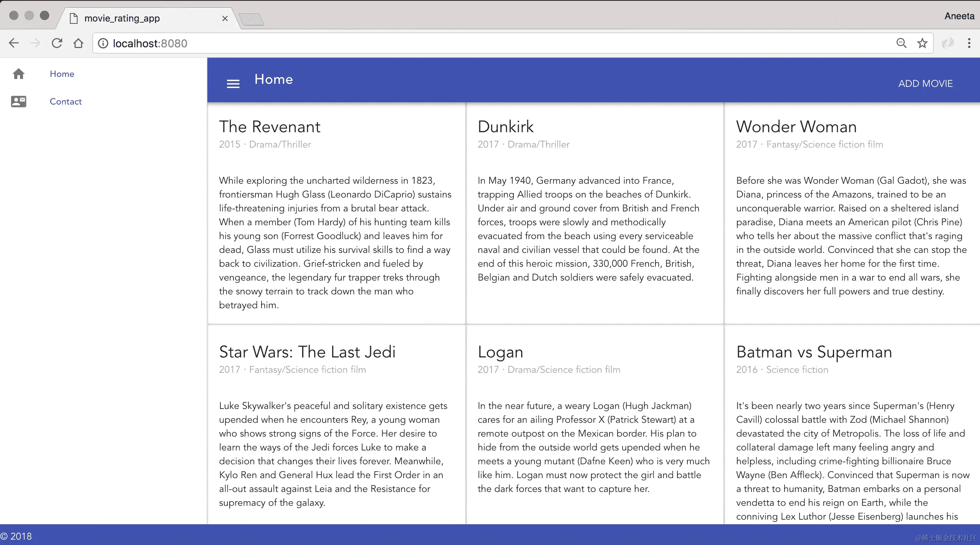Image resolution: width=980 pixels, height=545 pixels.
Task: Click the ADD MOVIE button
Action: pyautogui.click(x=925, y=83)
